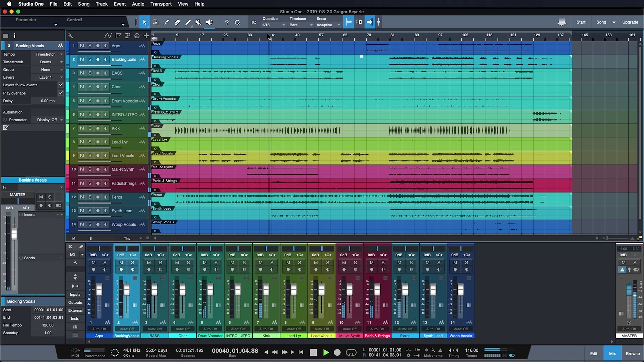Open the Song page dropdown arrow

click(x=614, y=22)
